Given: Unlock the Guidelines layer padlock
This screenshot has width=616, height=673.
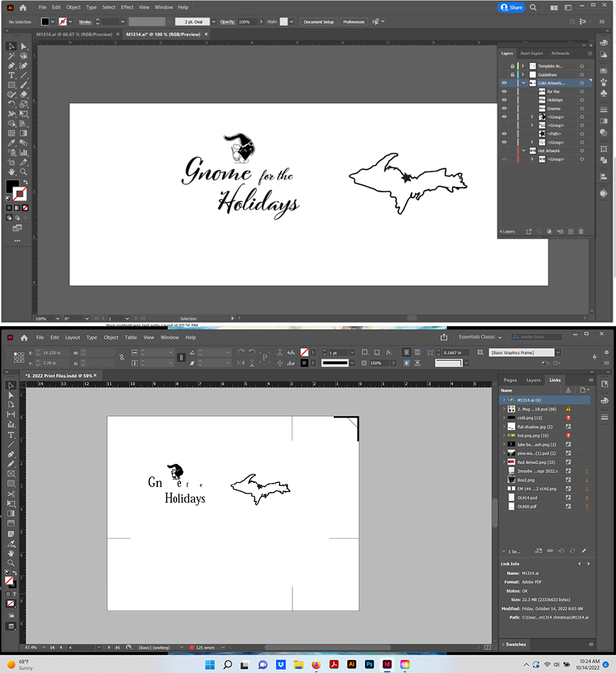Looking at the screenshot, I should 512,74.
